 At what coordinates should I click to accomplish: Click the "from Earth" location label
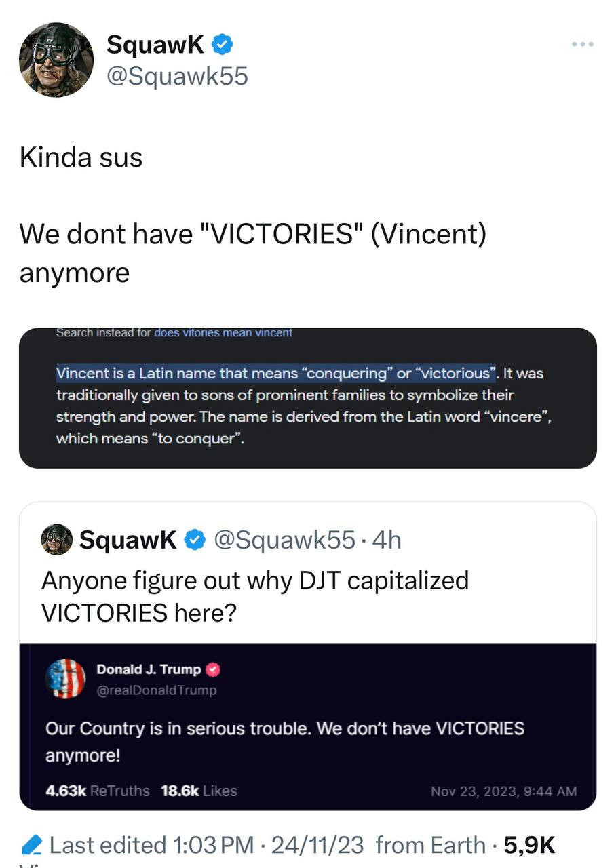pyautogui.click(x=429, y=845)
